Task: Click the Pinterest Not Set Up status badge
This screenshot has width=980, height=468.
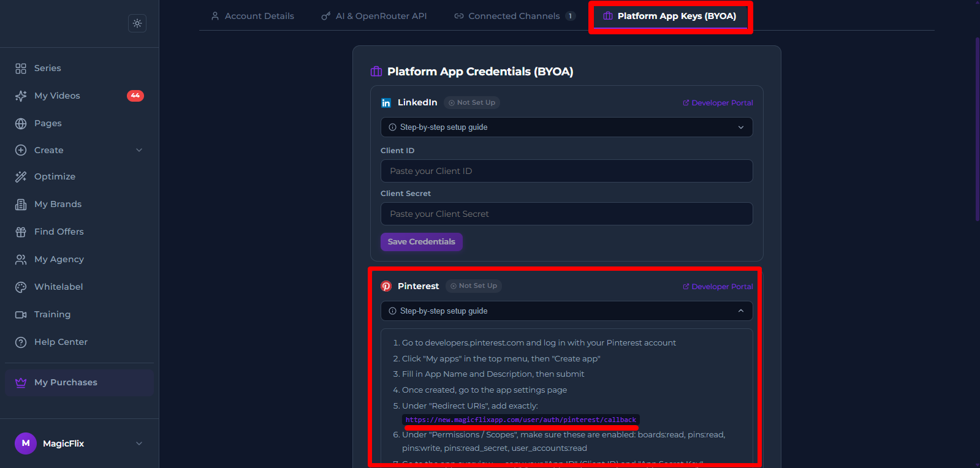Action: tap(474, 286)
